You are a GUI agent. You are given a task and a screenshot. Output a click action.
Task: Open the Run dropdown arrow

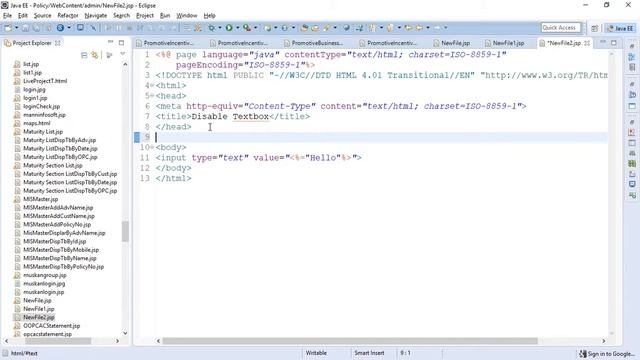238,28
